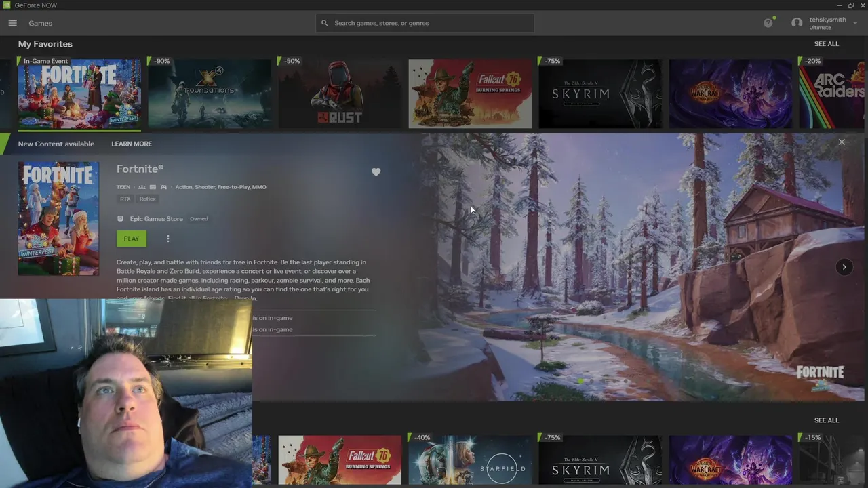
Task: Open Rust game tile in favorites
Action: click(340, 94)
